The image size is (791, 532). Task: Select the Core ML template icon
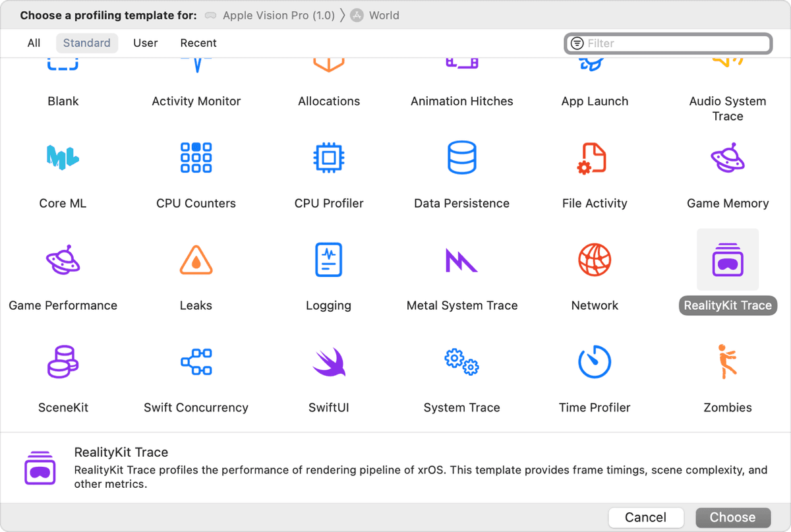[x=63, y=158]
